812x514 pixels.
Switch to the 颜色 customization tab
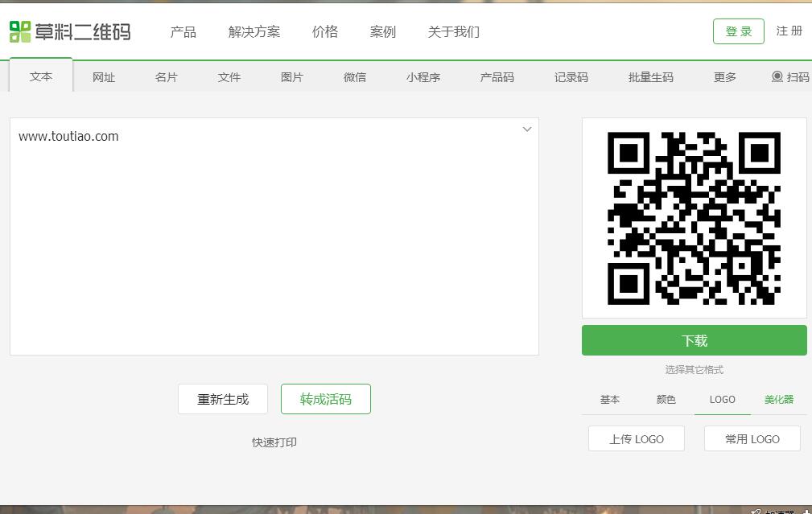point(666,399)
